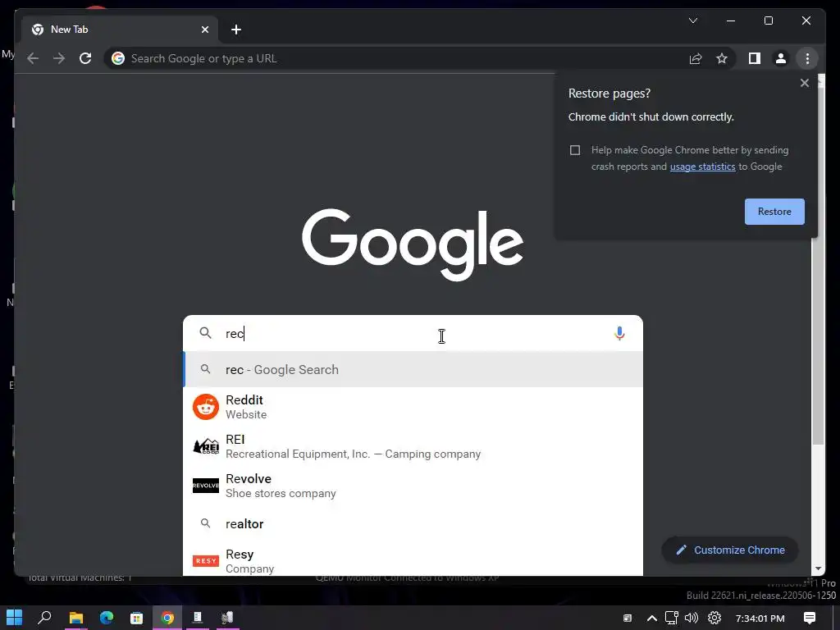Click the taskbar clock 7:34:01 PM
The image size is (840, 630).
click(760, 619)
